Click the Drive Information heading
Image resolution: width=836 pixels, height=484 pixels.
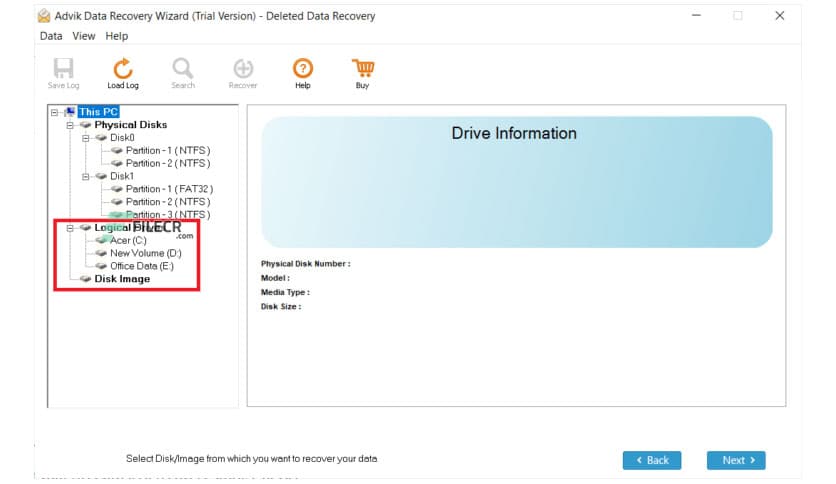[514, 133]
